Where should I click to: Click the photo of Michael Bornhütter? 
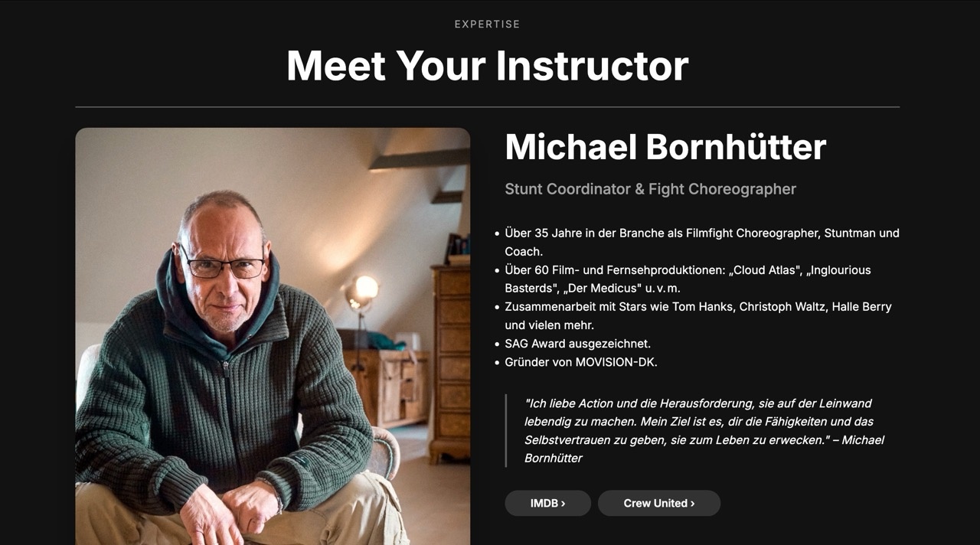click(273, 337)
